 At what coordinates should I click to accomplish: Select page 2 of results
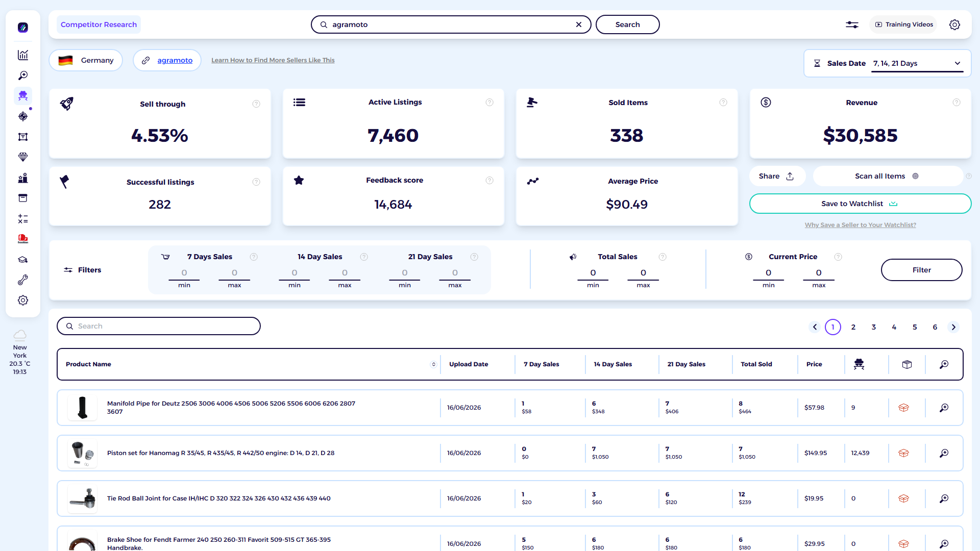click(853, 327)
